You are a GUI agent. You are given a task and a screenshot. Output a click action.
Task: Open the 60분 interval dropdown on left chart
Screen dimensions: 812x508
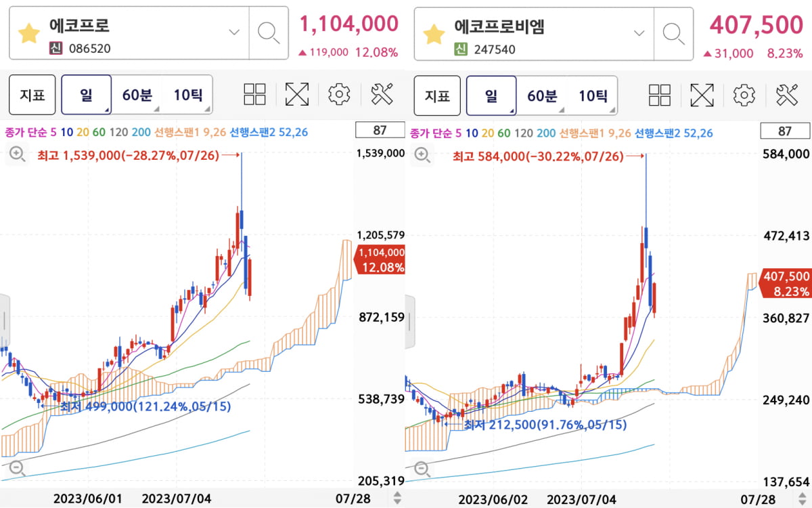[x=137, y=95]
